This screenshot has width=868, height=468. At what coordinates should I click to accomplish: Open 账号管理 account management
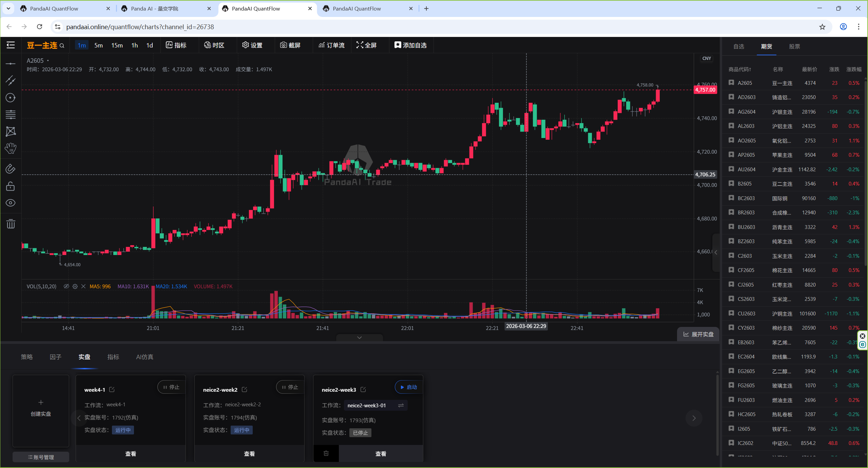click(41, 457)
